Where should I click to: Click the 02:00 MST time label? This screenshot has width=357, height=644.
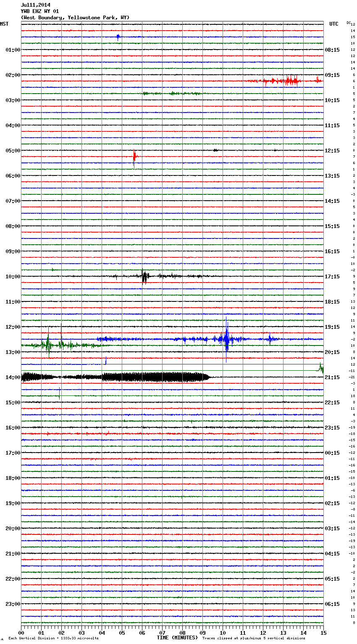13,75
